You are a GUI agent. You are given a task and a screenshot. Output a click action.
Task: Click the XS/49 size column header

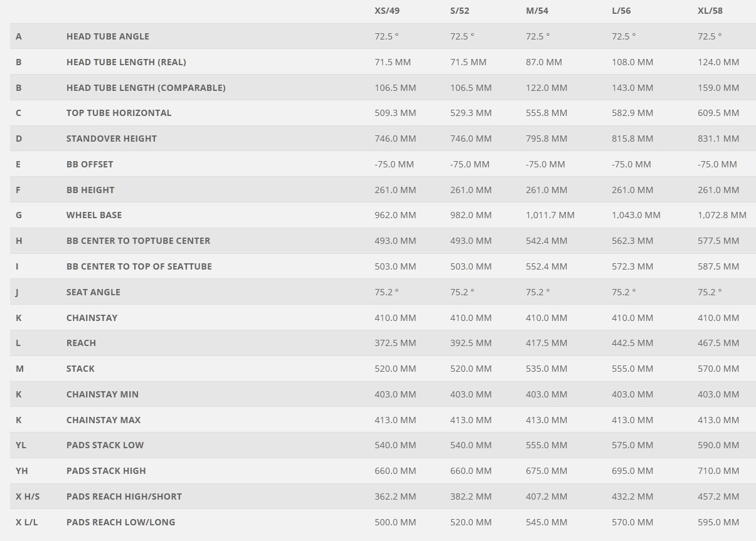[387, 11]
